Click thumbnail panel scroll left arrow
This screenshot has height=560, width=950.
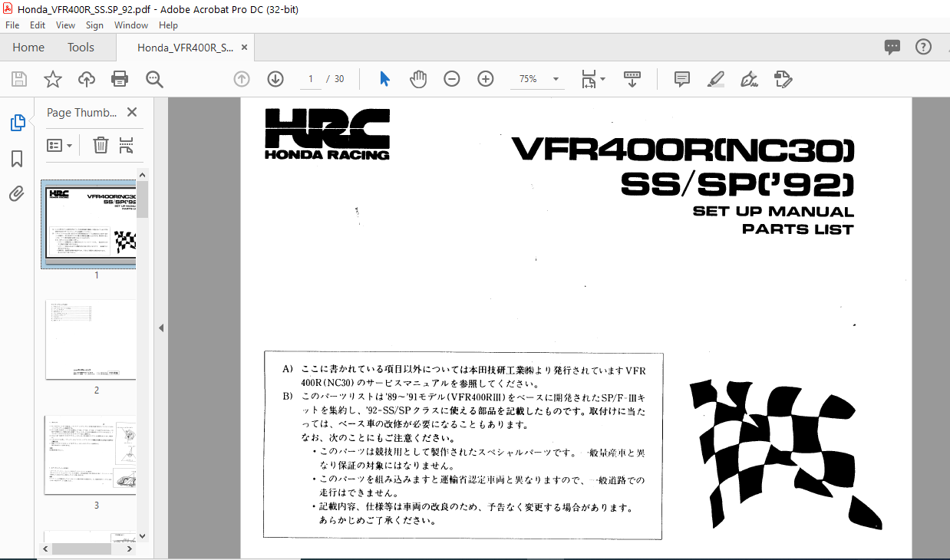click(x=45, y=548)
